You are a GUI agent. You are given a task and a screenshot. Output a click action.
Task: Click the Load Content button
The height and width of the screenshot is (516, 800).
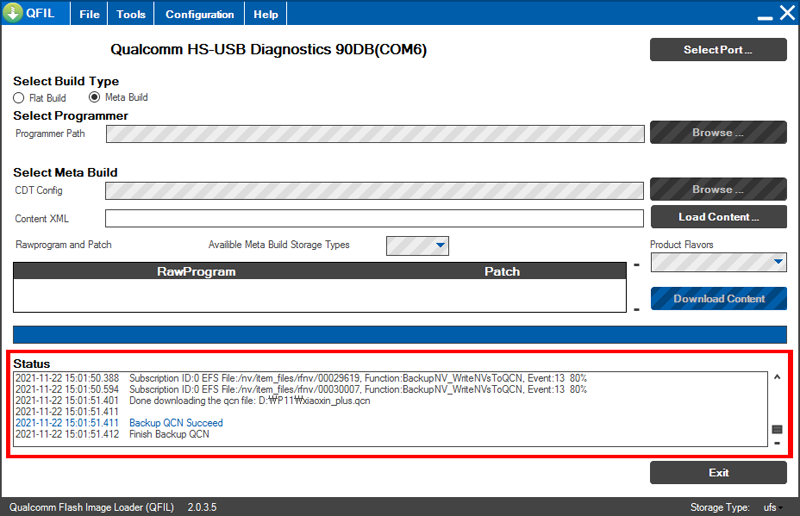[718, 217]
